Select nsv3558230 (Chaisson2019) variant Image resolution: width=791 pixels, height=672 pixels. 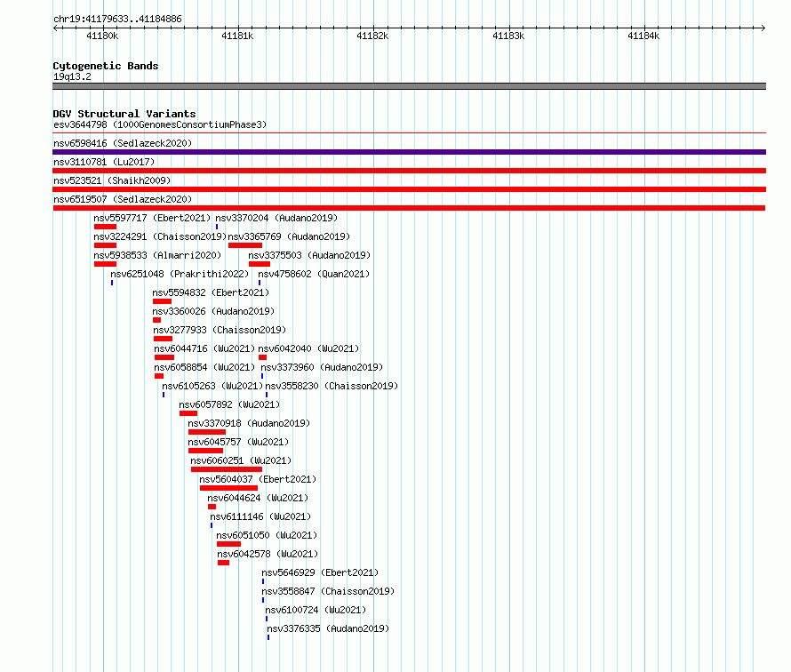(x=332, y=386)
